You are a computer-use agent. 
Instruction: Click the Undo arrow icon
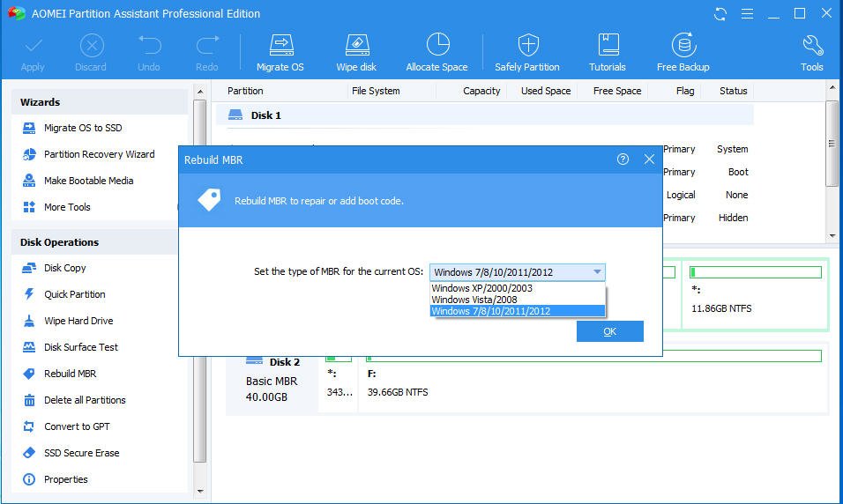[x=149, y=45]
